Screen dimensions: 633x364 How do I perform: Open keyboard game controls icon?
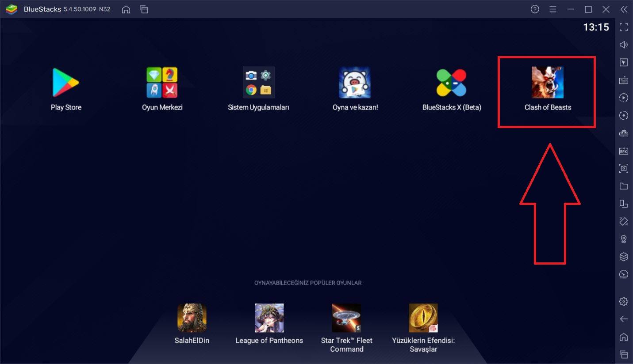click(624, 80)
